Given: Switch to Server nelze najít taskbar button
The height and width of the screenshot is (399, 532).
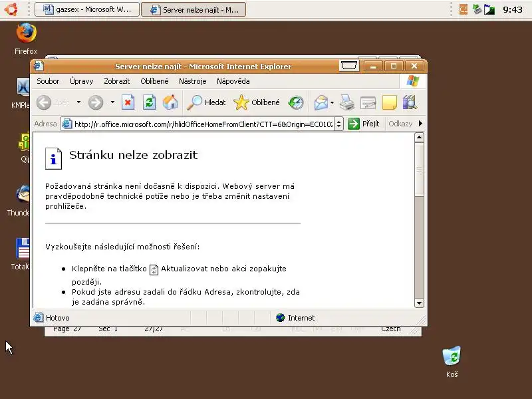Looking at the screenshot, I should click(194, 9).
